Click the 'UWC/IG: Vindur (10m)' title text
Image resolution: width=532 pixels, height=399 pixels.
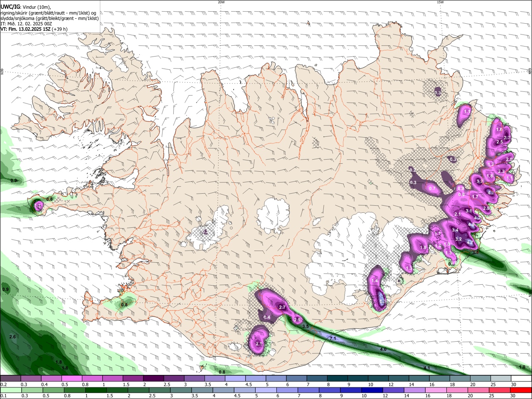(26, 7)
